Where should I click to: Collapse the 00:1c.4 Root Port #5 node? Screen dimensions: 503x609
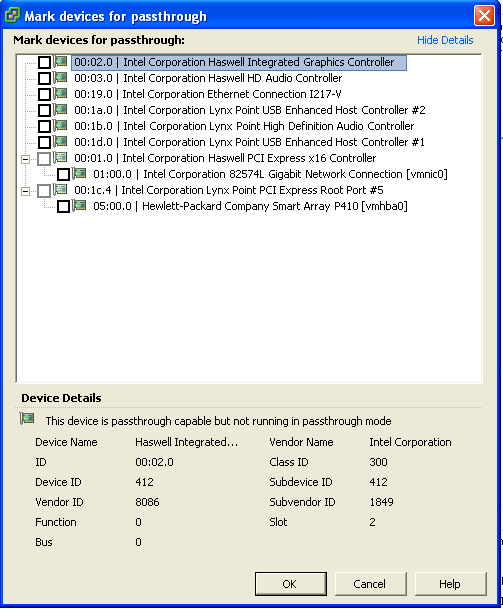[25, 191]
